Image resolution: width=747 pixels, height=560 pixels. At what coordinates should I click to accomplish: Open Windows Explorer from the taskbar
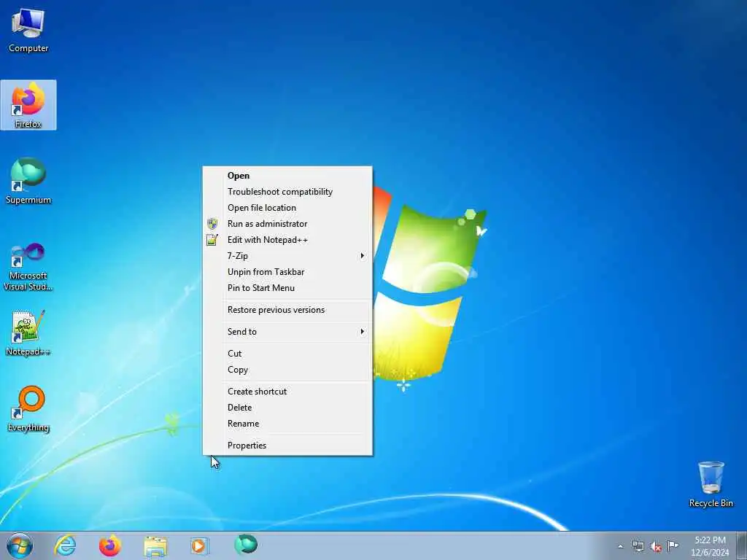click(x=155, y=546)
